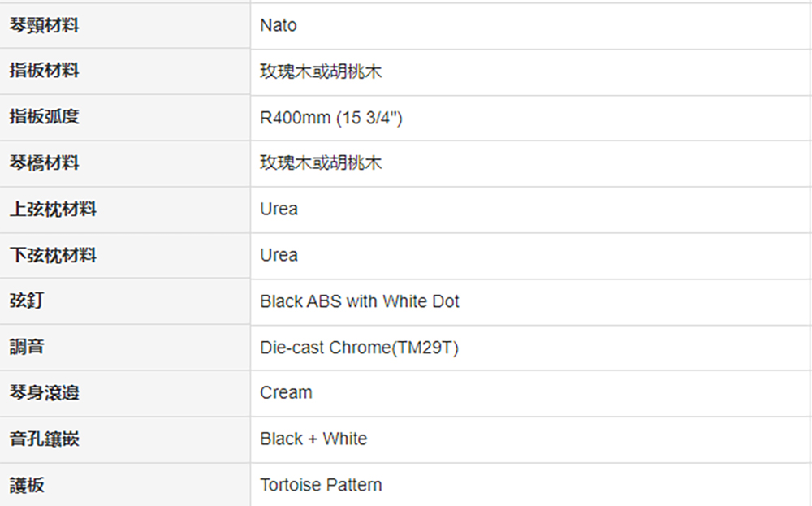The height and width of the screenshot is (506, 812).
Task: Select the R400mm (15 3/4") text
Action: click(331, 118)
